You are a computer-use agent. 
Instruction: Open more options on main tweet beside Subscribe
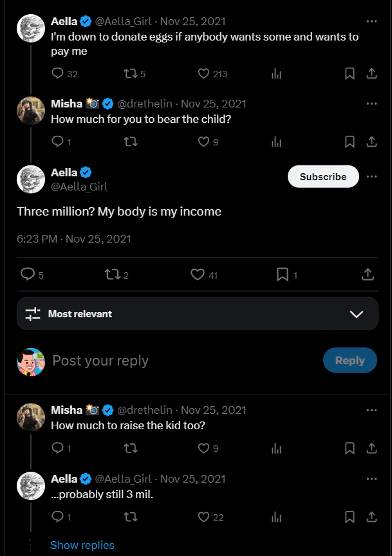coord(371,176)
